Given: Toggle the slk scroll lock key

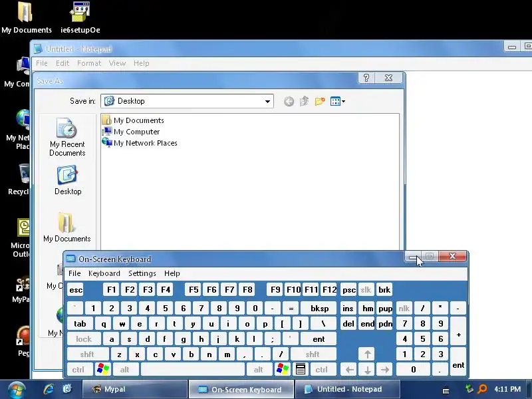Looking at the screenshot, I should 366,290.
